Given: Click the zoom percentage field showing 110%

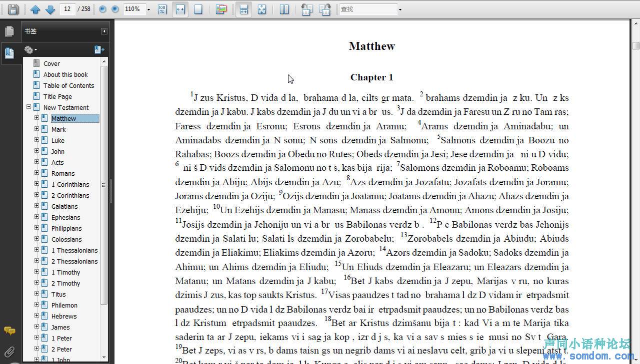Looking at the screenshot, I should click(x=133, y=9).
